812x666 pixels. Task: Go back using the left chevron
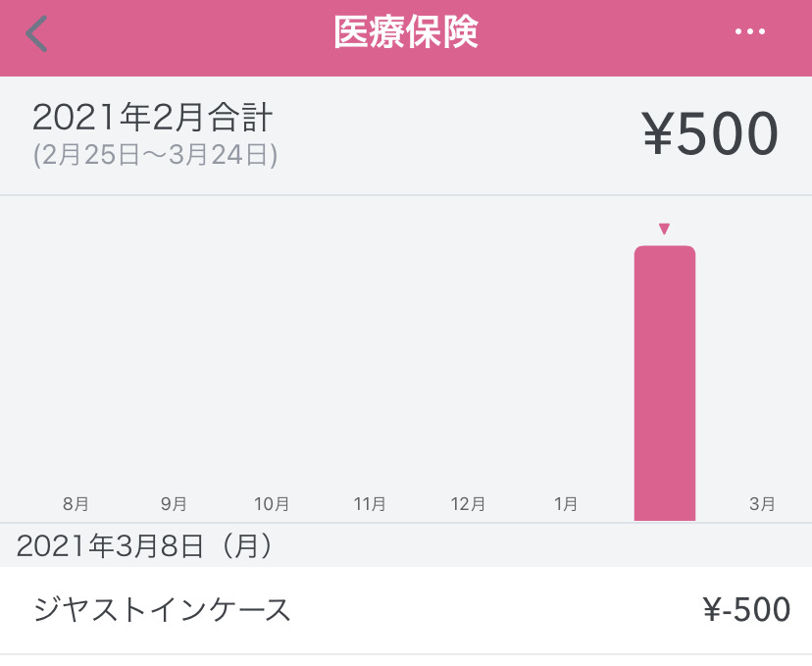(37, 34)
